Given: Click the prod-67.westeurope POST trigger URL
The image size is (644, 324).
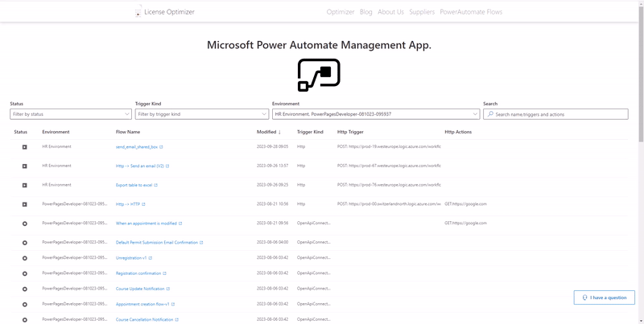Looking at the screenshot, I should 389,166.
